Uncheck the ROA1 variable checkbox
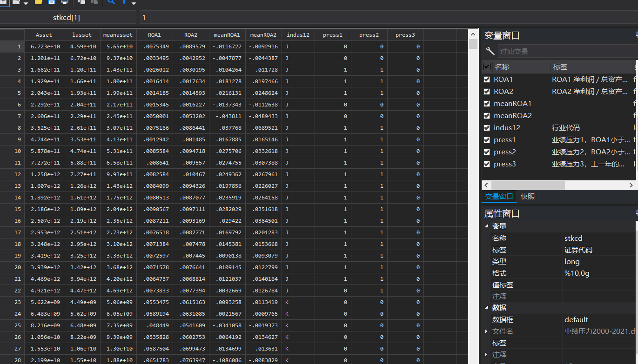The width and height of the screenshot is (638, 364). coord(487,79)
